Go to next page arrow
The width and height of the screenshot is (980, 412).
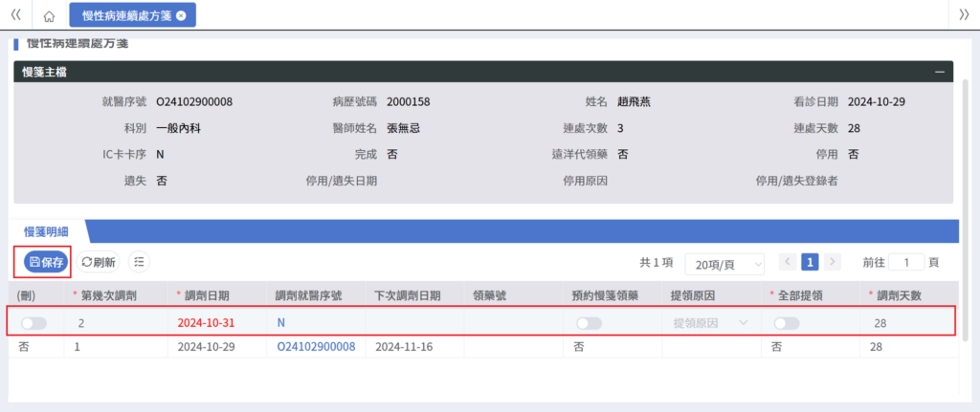point(834,262)
